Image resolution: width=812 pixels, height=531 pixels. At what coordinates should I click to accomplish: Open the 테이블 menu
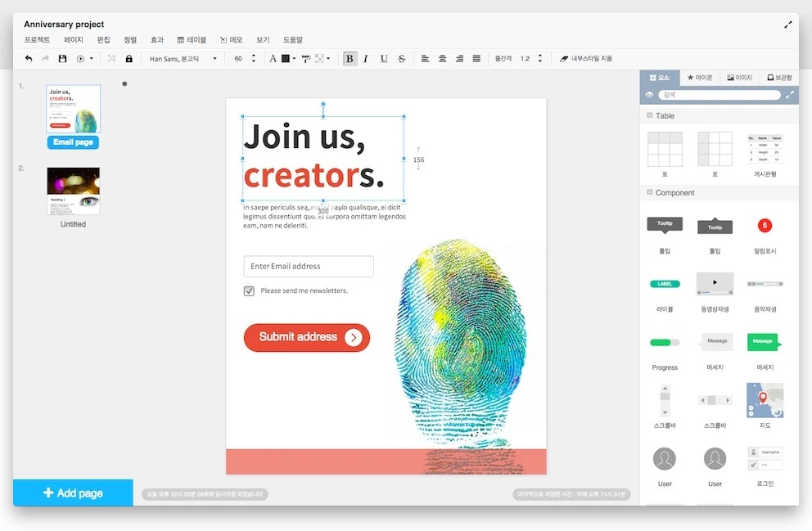click(x=192, y=40)
